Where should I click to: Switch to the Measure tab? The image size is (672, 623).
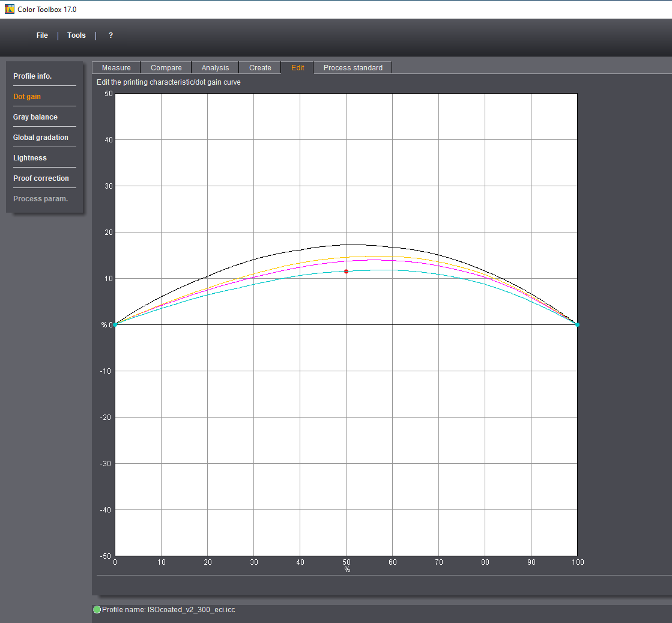point(116,68)
